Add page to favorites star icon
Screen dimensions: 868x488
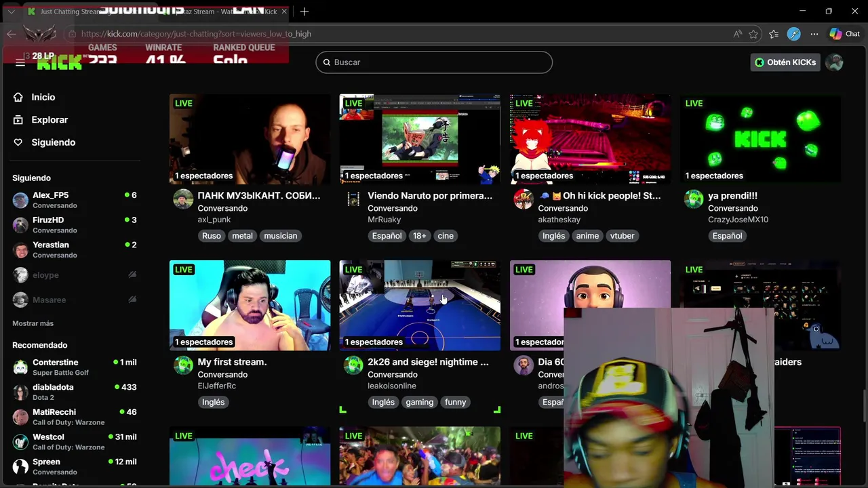(x=754, y=34)
